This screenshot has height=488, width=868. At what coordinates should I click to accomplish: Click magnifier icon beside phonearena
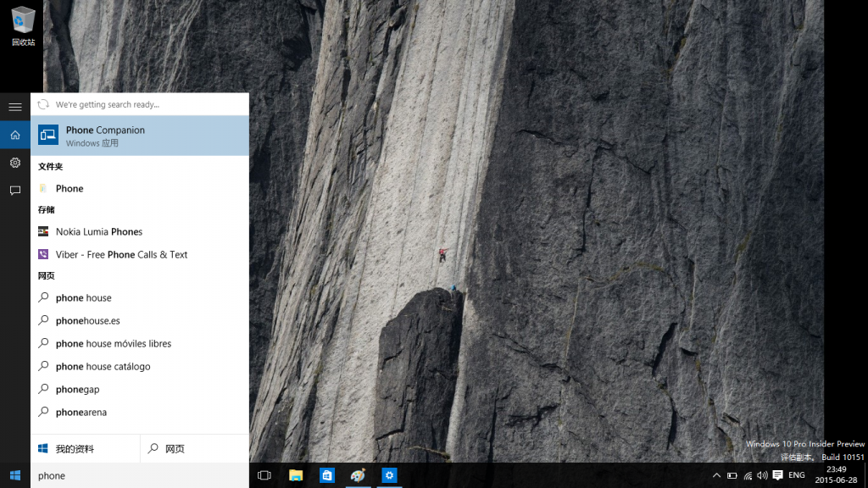tap(43, 412)
